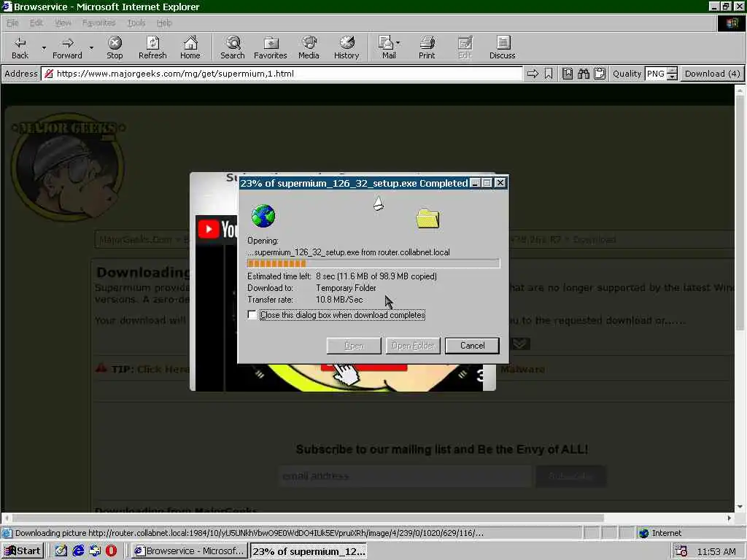This screenshot has height=560, width=747.
Task: Click the download progress bar
Action: tap(373, 263)
